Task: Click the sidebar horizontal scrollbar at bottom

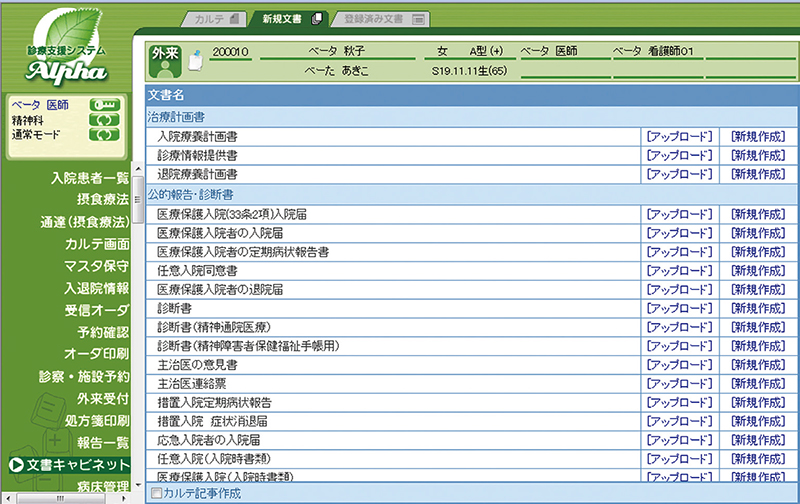Action: click(x=60, y=497)
